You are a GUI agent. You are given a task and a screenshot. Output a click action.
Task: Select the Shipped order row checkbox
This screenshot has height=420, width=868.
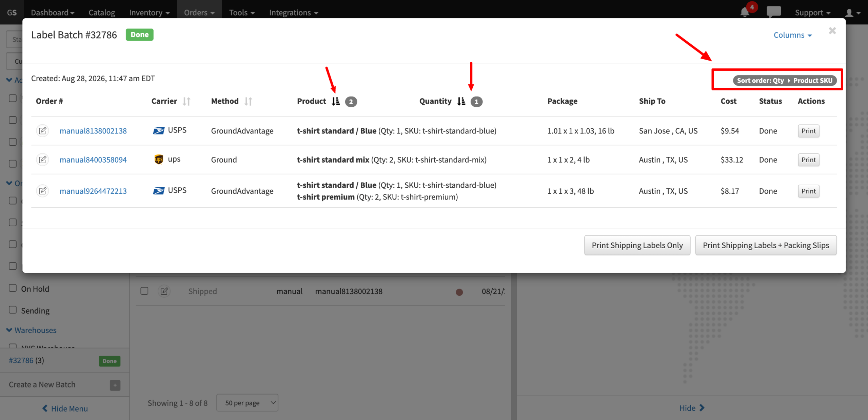tap(144, 291)
